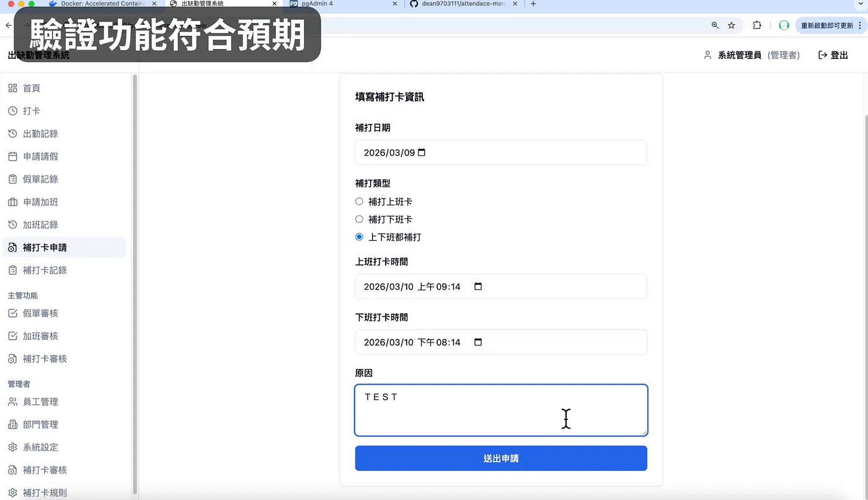The width and height of the screenshot is (868, 500).
Task: Click the 加班審核 checkbox icon
Action: pos(12,336)
